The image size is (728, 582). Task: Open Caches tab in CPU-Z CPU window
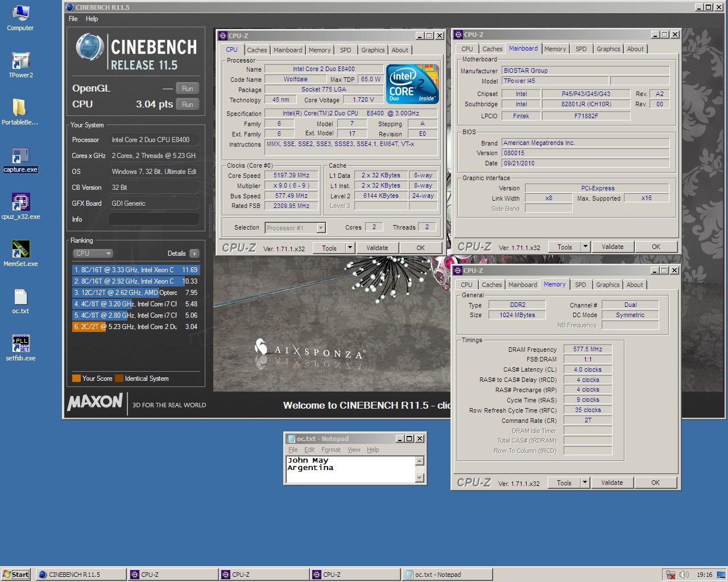[257, 50]
